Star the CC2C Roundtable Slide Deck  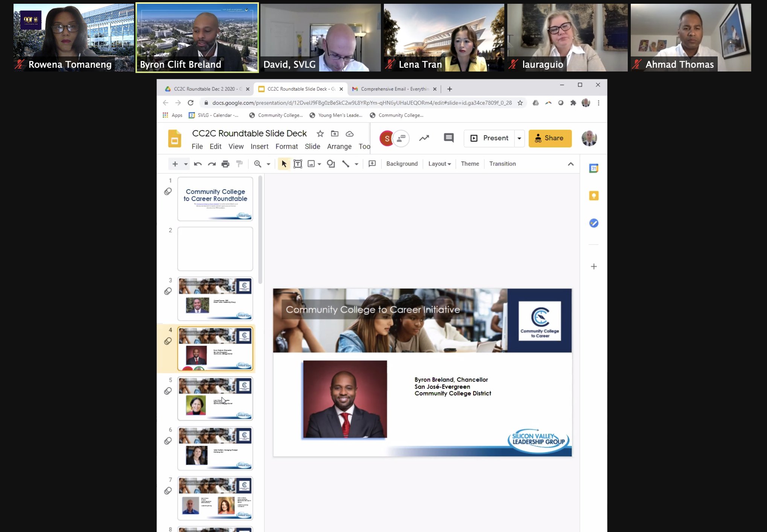tap(320, 134)
